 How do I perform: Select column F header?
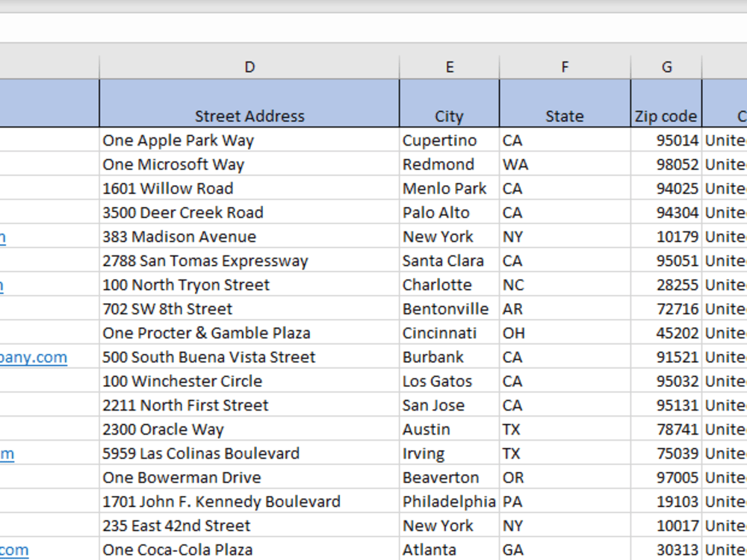[x=565, y=67]
